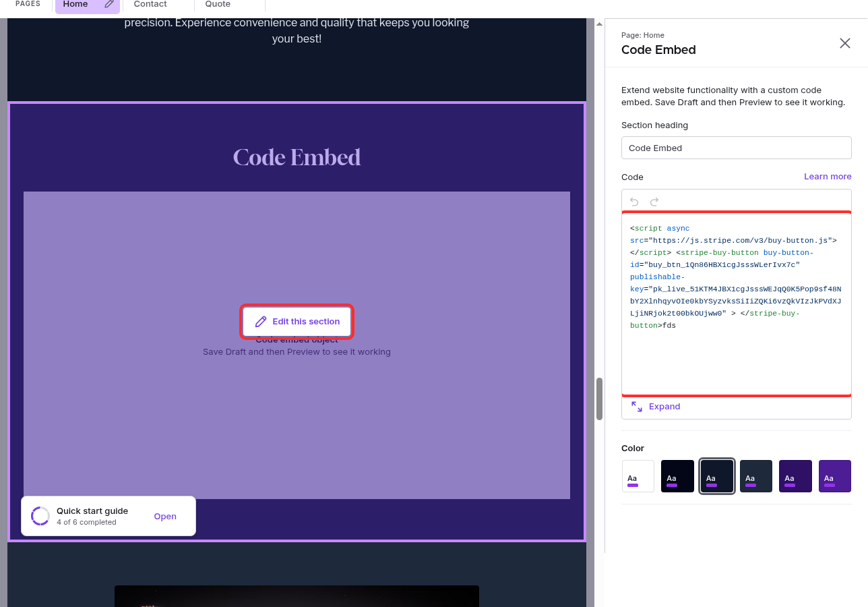Screen dimensions: 868x607
Task: Undo the last code edit
Action: click(634, 202)
